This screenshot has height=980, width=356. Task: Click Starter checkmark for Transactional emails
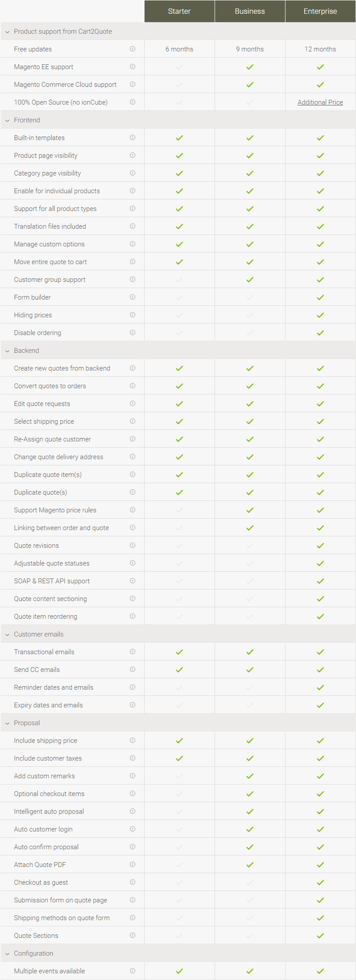coord(179,652)
